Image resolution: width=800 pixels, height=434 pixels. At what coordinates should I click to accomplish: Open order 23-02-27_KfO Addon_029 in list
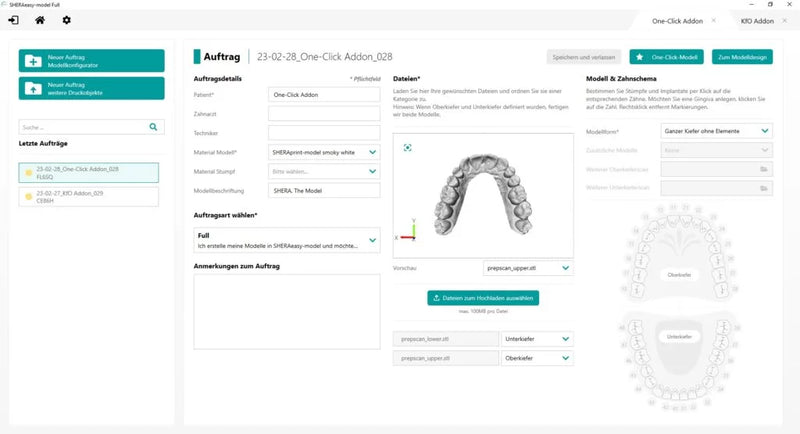point(89,197)
